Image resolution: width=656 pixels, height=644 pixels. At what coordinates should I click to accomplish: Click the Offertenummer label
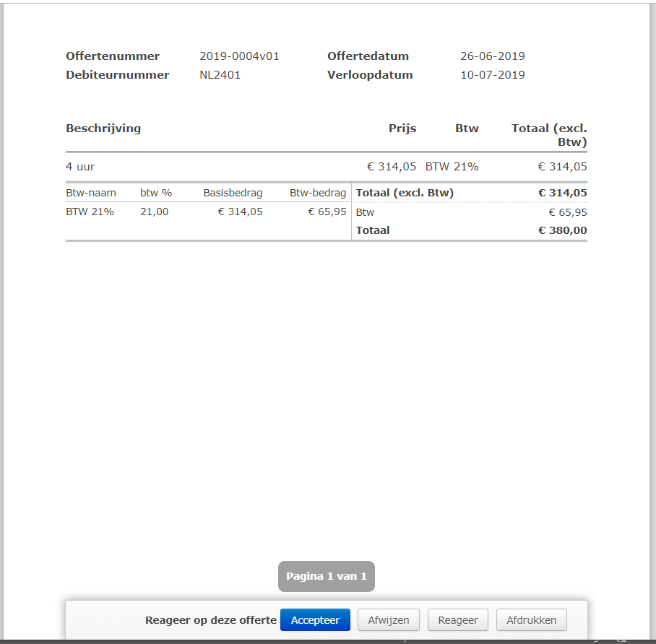coord(113,56)
